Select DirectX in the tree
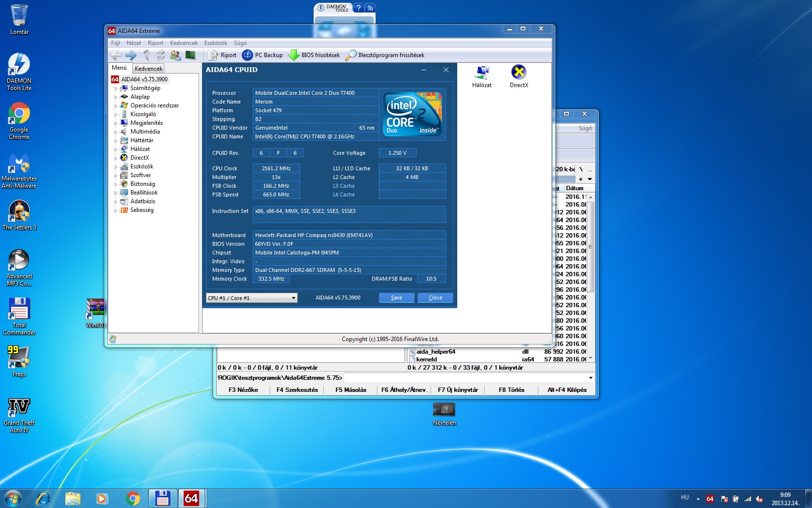The width and height of the screenshot is (812, 508). pos(140,158)
